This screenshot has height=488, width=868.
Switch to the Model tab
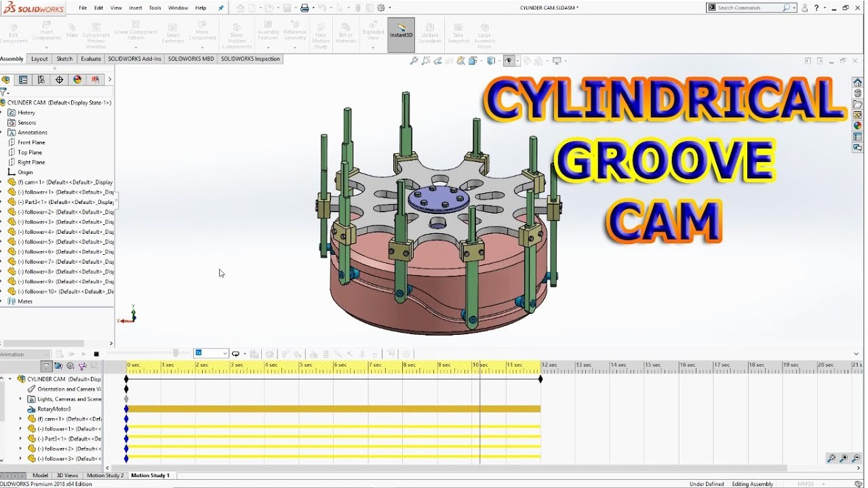click(41, 476)
